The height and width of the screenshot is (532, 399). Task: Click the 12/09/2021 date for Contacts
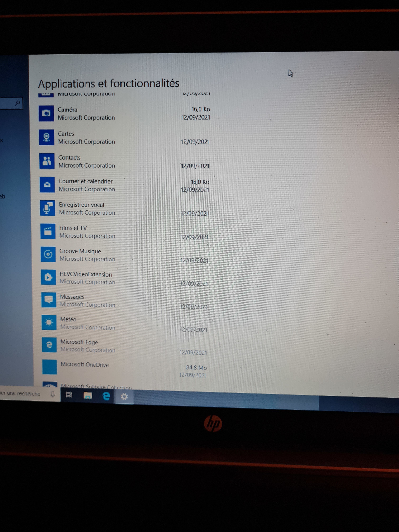195,166
